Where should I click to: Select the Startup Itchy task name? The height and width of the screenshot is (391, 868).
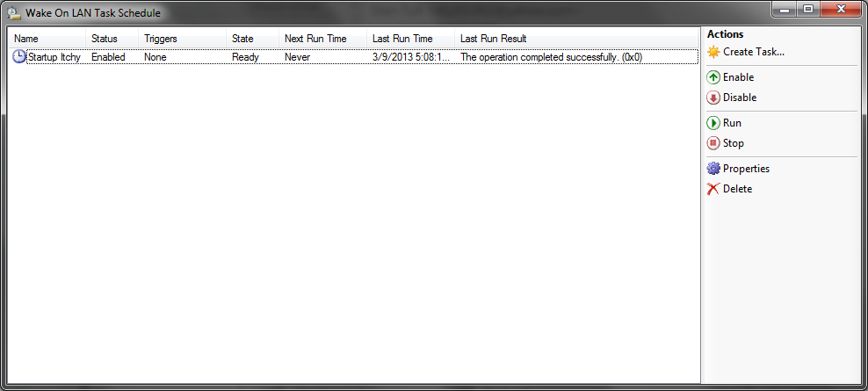(x=54, y=57)
